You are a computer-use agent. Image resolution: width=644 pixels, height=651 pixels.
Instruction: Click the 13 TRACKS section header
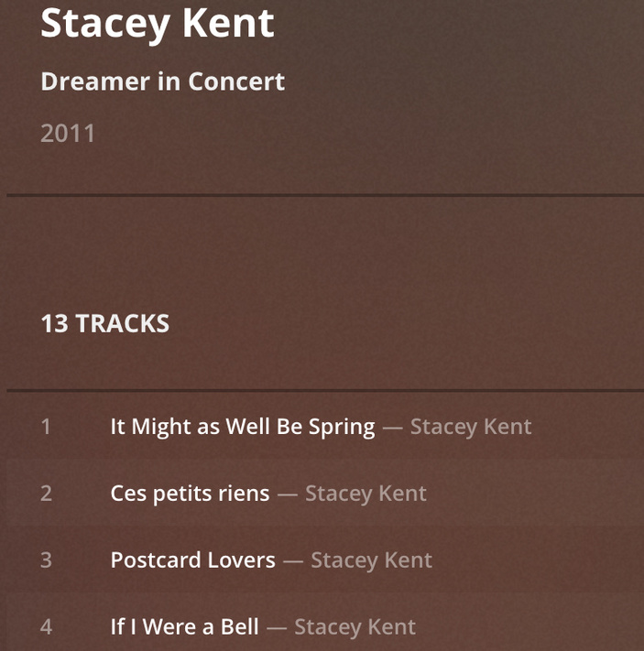coord(104,323)
